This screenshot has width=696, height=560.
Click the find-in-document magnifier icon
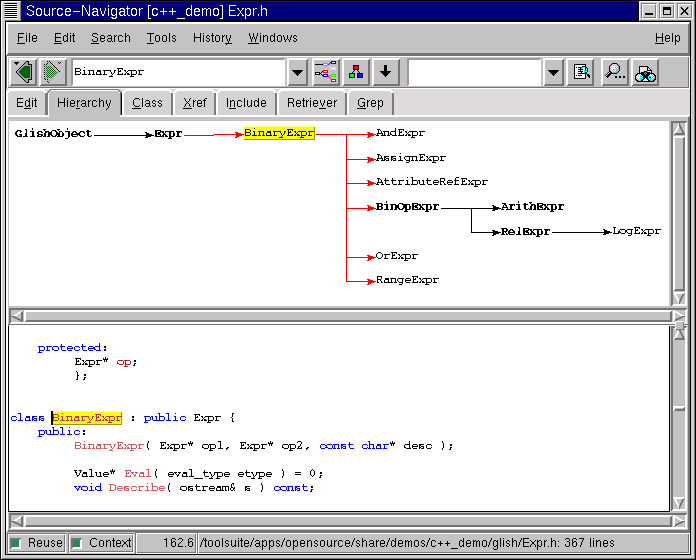tap(581, 72)
